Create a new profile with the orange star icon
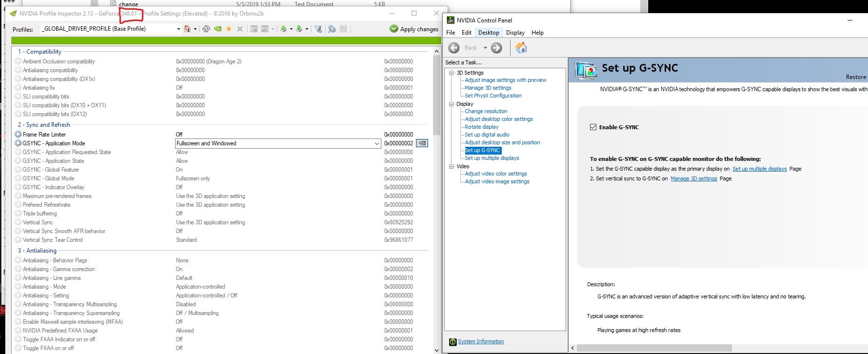The height and width of the screenshot is (354, 868). 229,29
